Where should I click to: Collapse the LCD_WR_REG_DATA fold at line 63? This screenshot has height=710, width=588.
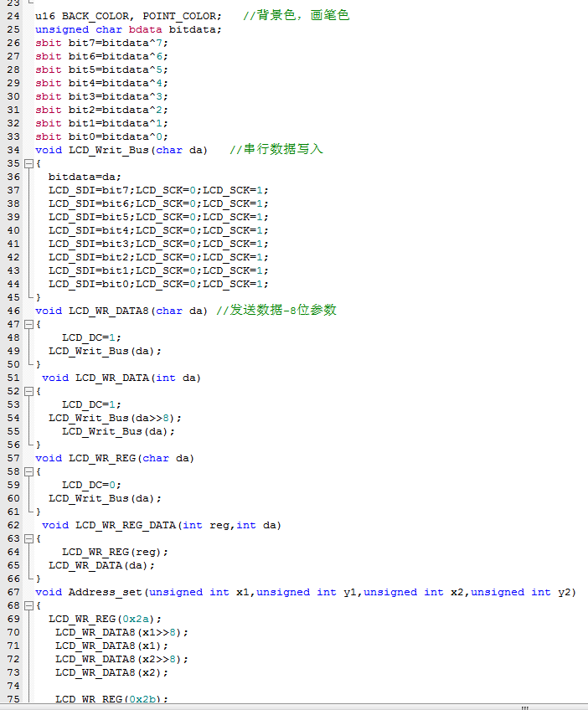point(28,538)
